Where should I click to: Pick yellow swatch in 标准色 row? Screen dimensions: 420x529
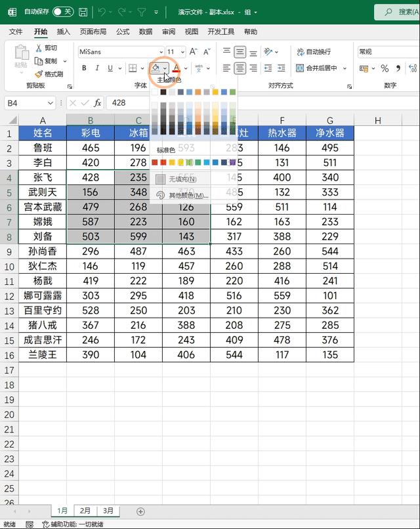[x=180, y=163]
